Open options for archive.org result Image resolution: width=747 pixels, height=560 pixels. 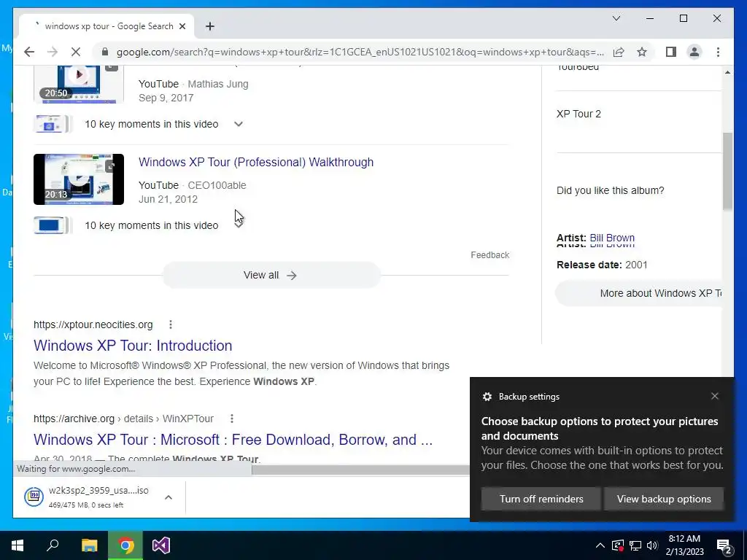pos(231,419)
